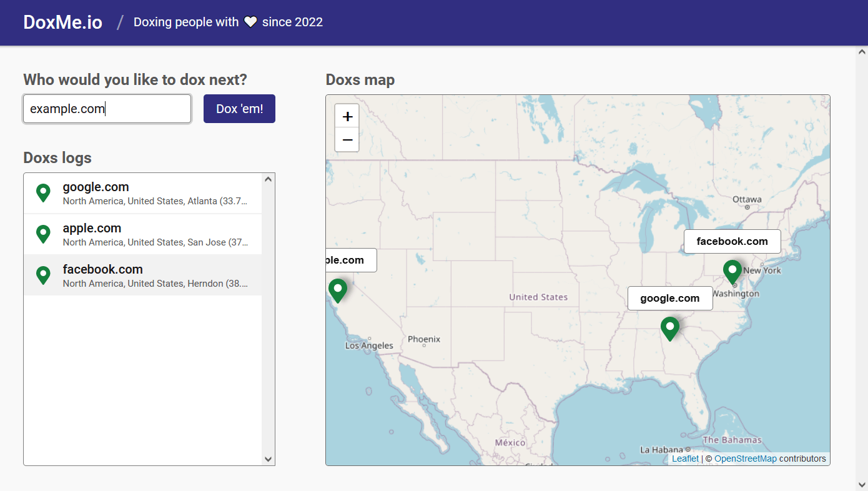Focus the domain input containing example.com
The height and width of the screenshot is (491, 868).
pos(107,109)
